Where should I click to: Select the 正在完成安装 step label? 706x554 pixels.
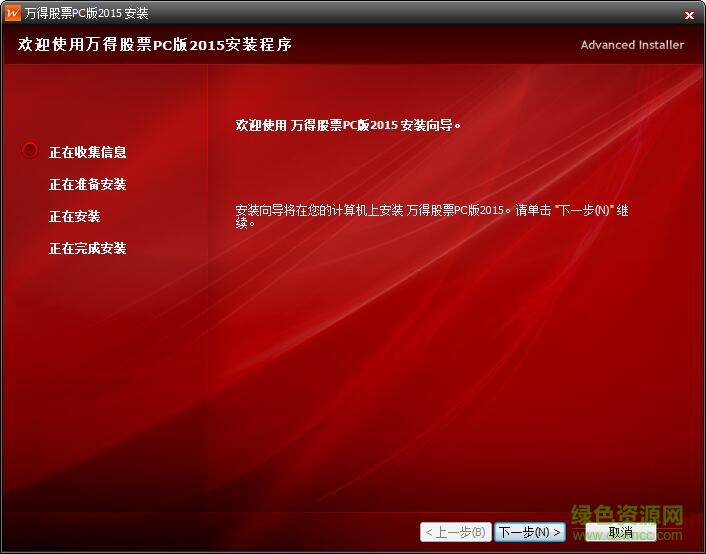pos(88,248)
